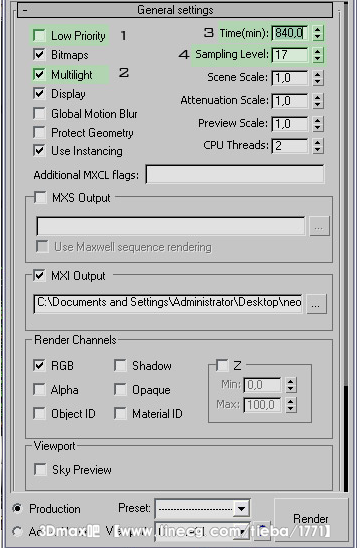Click the Z Min value field
The height and width of the screenshot is (548, 360).
pos(262,385)
